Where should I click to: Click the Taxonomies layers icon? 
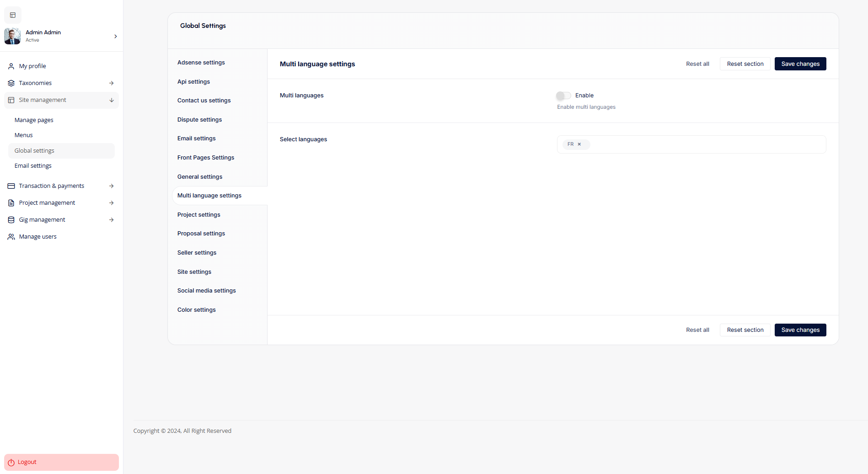click(11, 83)
